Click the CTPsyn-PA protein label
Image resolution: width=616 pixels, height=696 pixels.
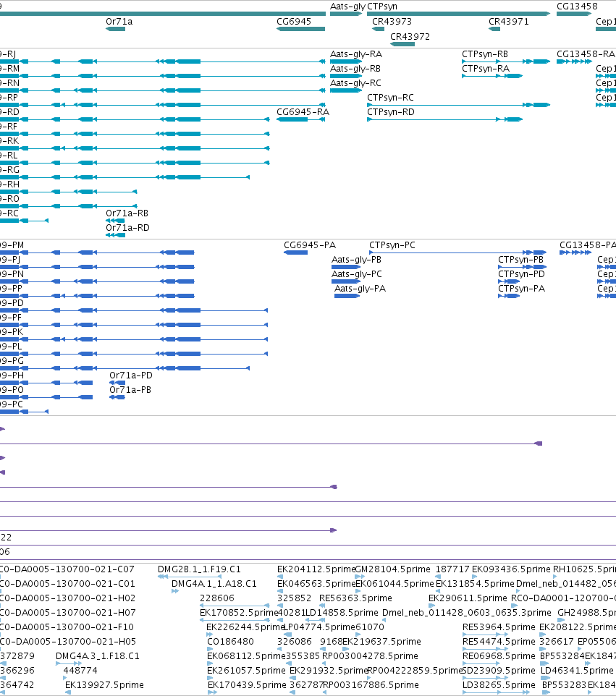tap(521, 289)
